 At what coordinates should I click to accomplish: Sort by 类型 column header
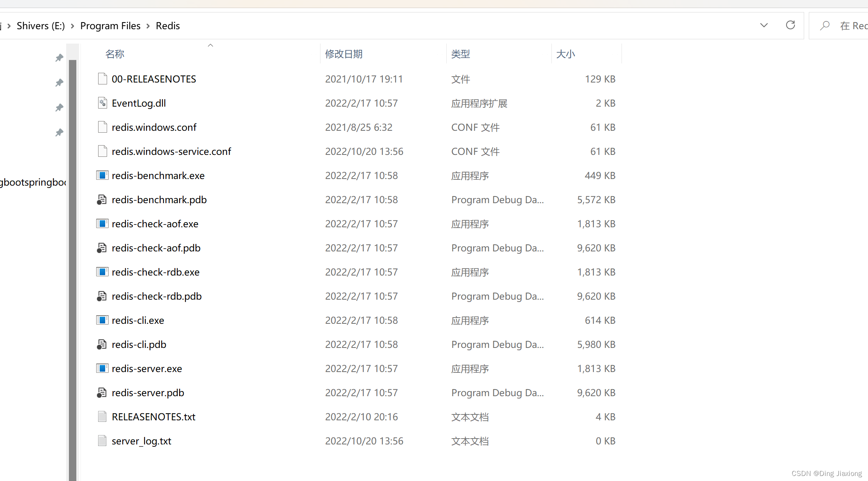pos(461,54)
